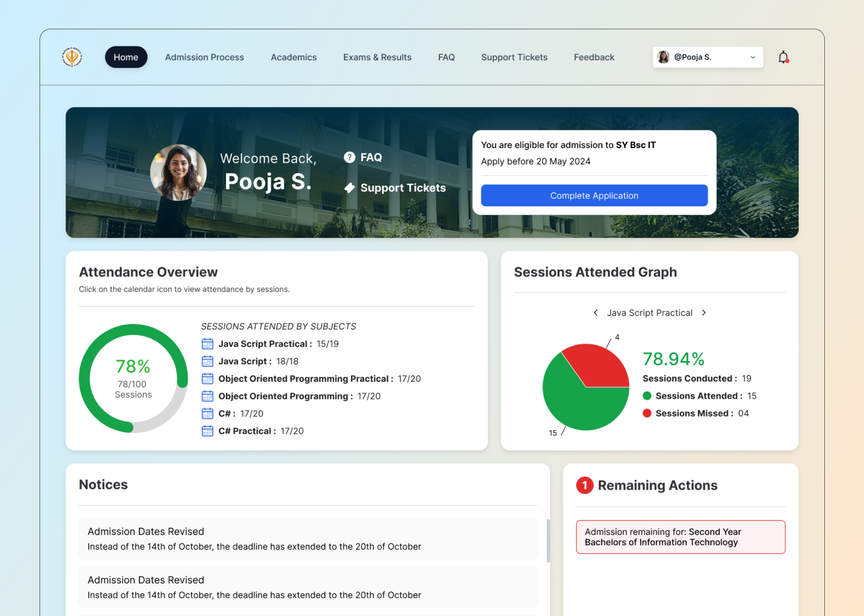Follow the FAQ link in the banner
The height and width of the screenshot is (616, 864).
point(371,157)
